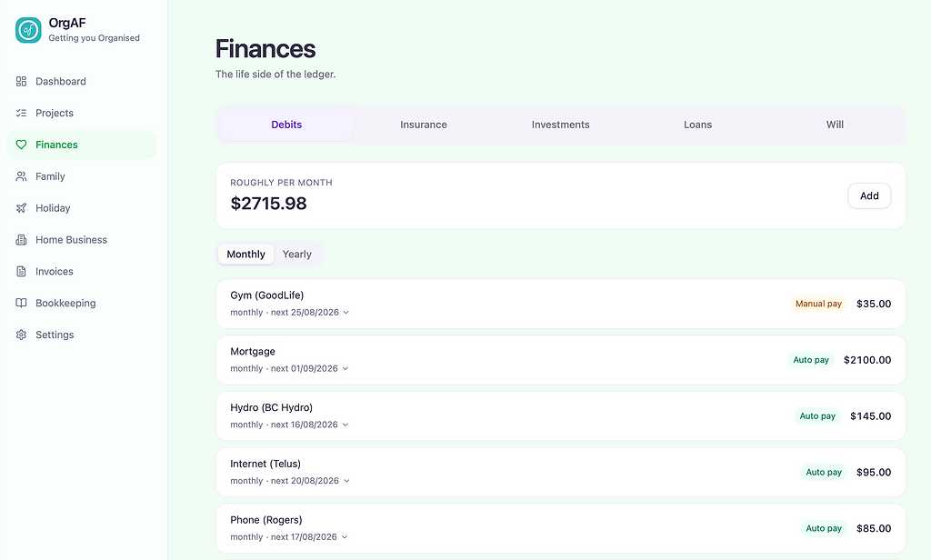Image resolution: width=931 pixels, height=560 pixels.
Task: Expand Mortgage details chevron
Action: pyautogui.click(x=345, y=369)
